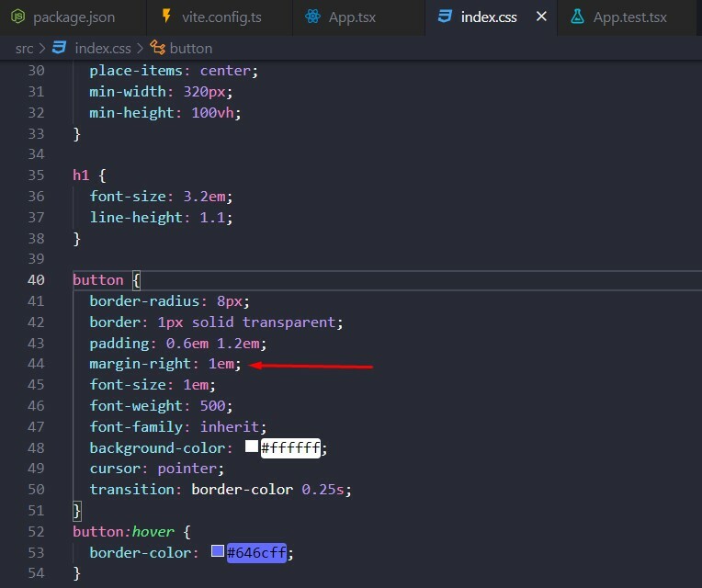The height and width of the screenshot is (588, 702).
Task: Click line number 35 in gutter
Action: [x=36, y=175]
